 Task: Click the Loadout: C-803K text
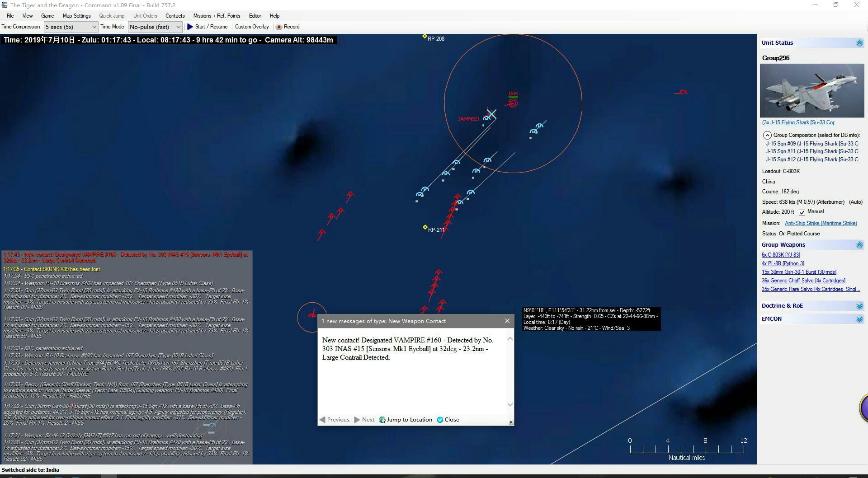tap(781, 171)
